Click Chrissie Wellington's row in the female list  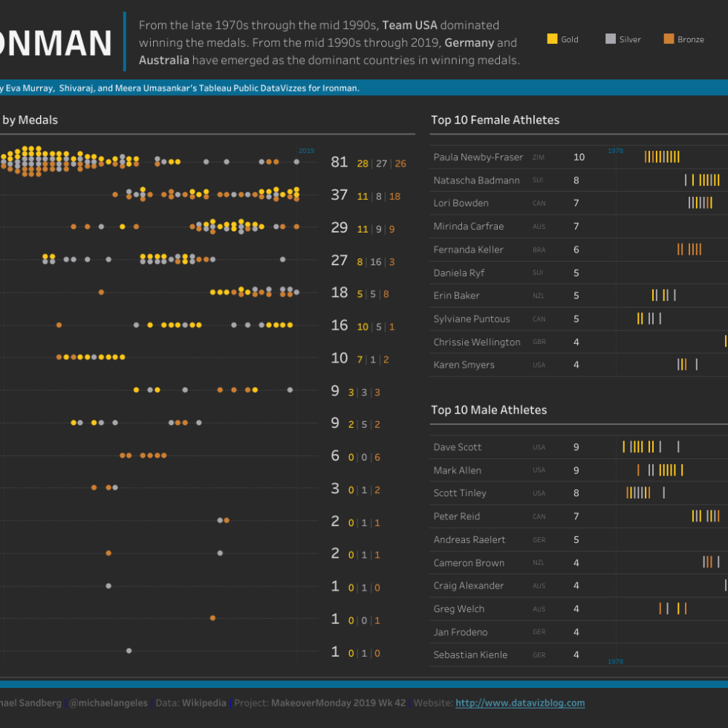(x=477, y=342)
